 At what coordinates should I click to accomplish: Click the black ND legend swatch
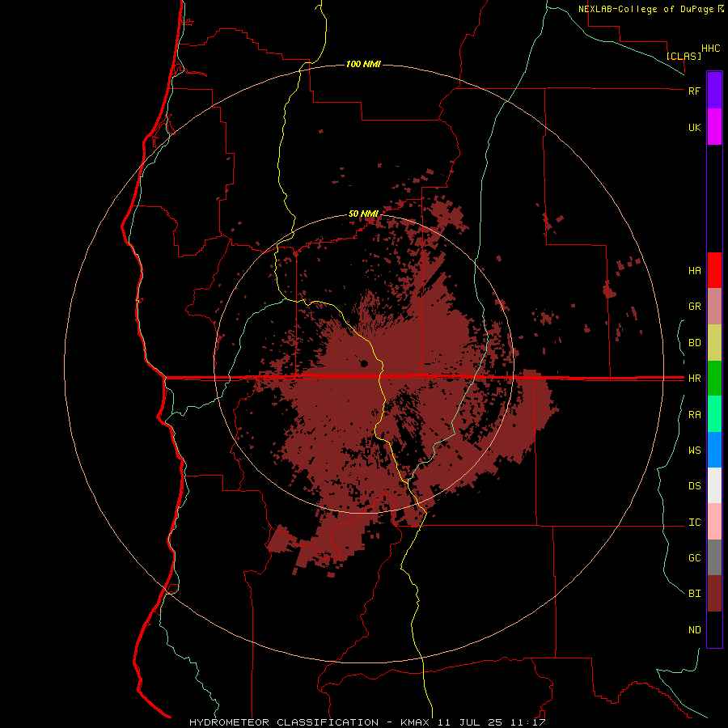714,629
